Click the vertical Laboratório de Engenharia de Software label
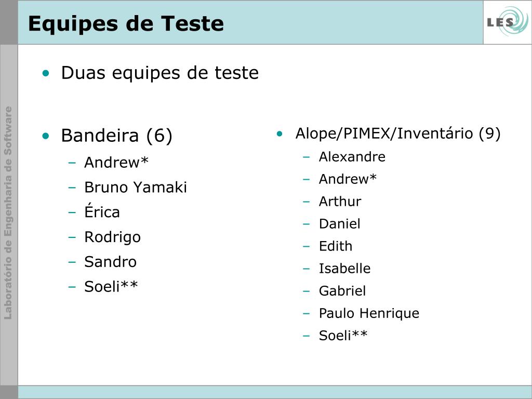Viewport: 532px width, 399px height. (8, 213)
